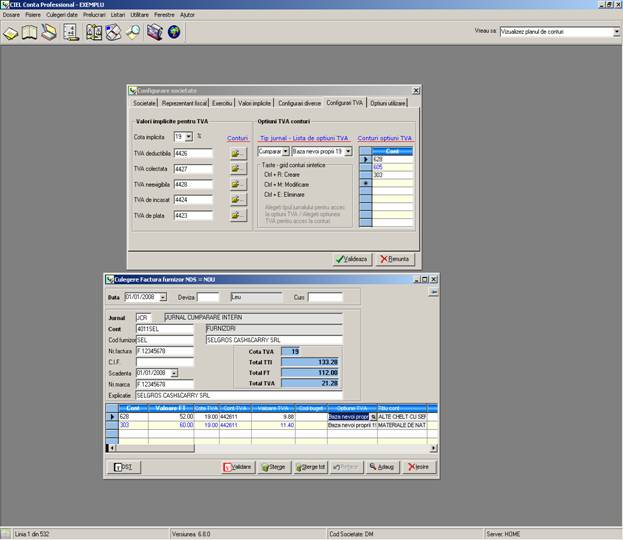Click the Valoare TVA cell 11.40
The image size is (623, 540).
tap(273, 425)
